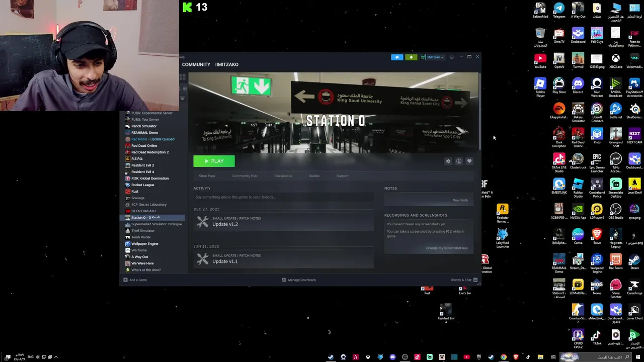This screenshot has width=644, height=362.
Task: Click the activity 'Say something' input field
Action: tap(283, 197)
